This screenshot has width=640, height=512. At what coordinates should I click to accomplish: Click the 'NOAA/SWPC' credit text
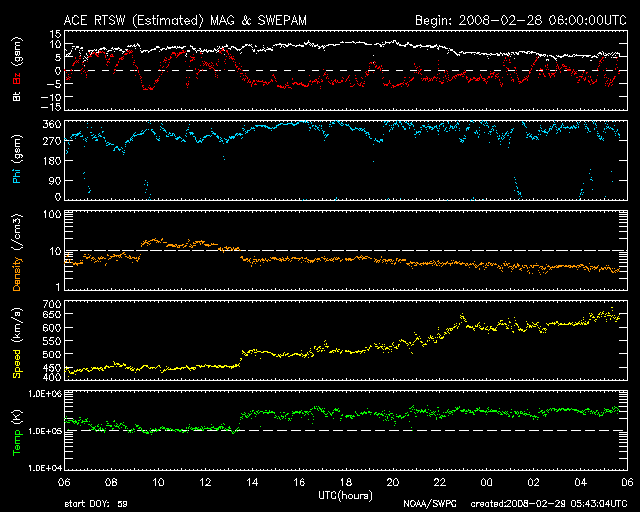[x=430, y=504]
